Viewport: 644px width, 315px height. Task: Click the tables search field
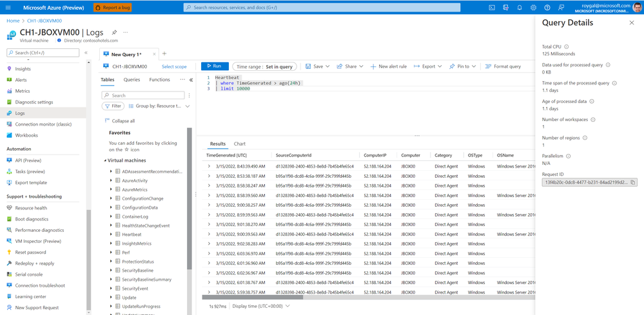(x=143, y=95)
